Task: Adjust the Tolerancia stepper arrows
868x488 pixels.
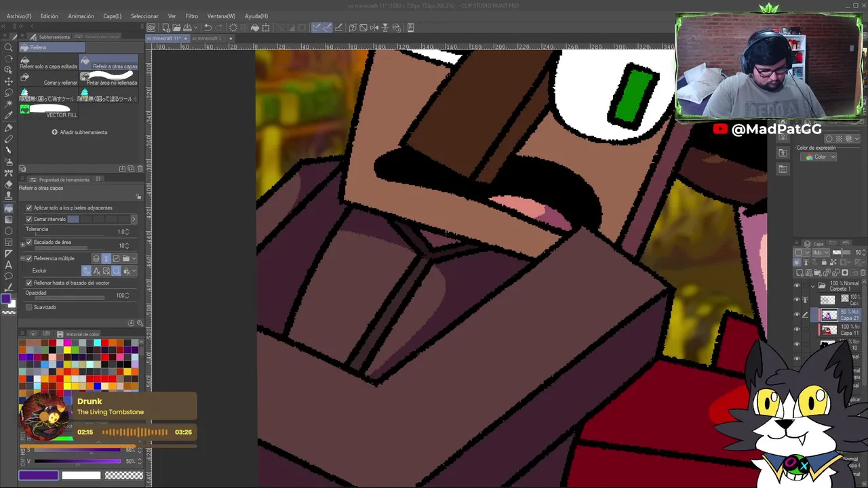Action: (x=127, y=232)
